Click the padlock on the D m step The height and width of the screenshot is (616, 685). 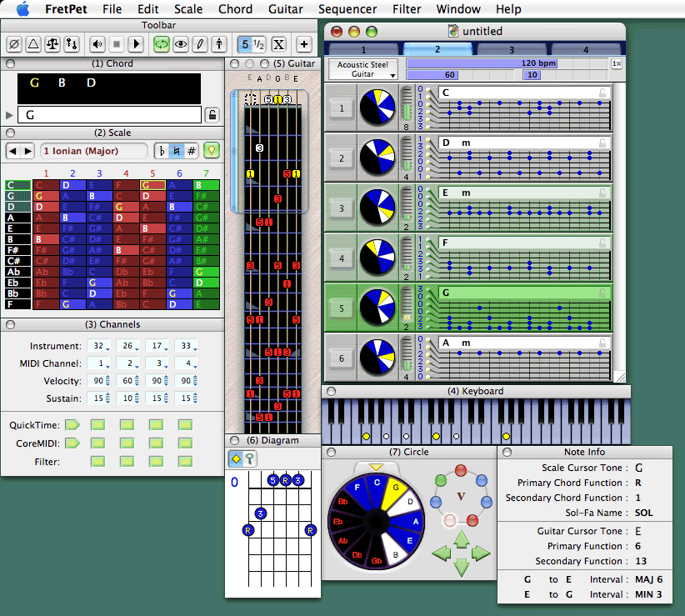click(602, 143)
